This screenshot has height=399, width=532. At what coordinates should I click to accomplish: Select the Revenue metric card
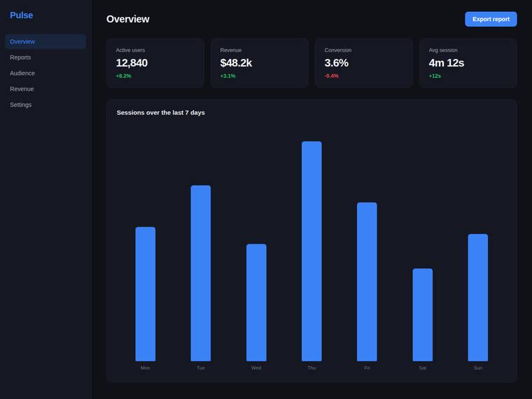pyautogui.click(x=260, y=63)
